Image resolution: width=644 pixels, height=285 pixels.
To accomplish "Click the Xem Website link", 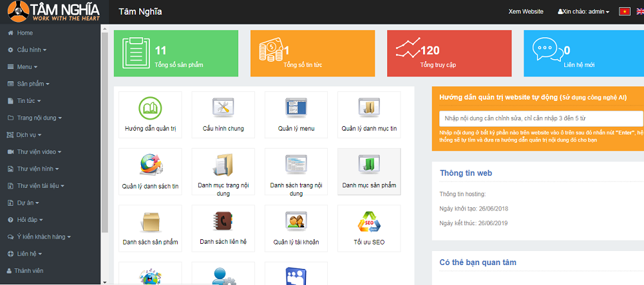I will pyautogui.click(x=526, y=12).
